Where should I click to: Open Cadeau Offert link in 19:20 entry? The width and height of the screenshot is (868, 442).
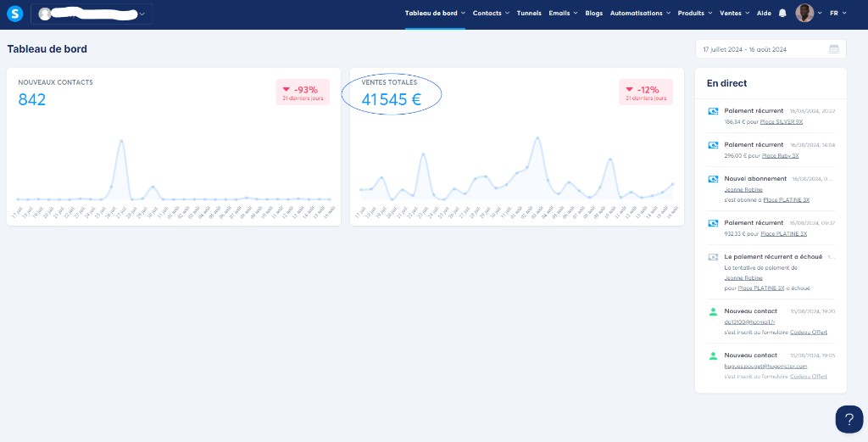tap(809, 333)
